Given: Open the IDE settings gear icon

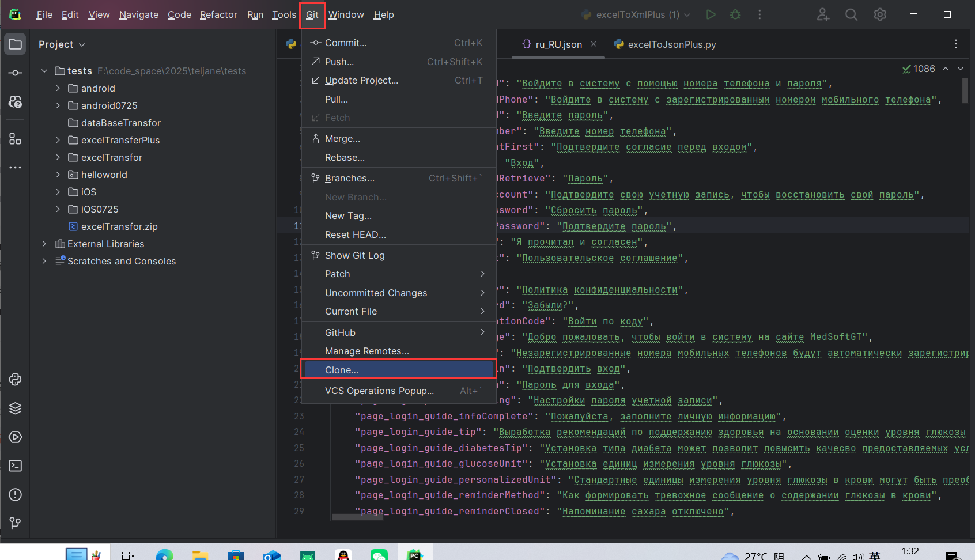Looking at the screenshot, I should point(880,14).
